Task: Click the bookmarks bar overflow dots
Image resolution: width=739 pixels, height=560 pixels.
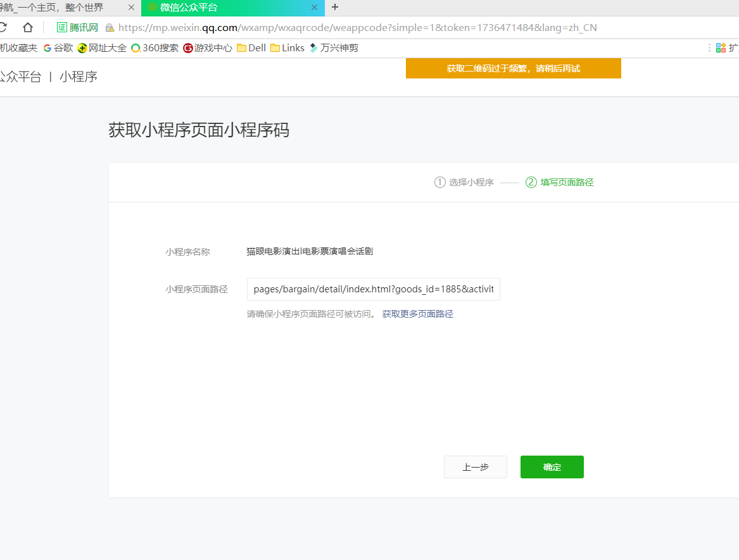Action: (x=709, y=47)
